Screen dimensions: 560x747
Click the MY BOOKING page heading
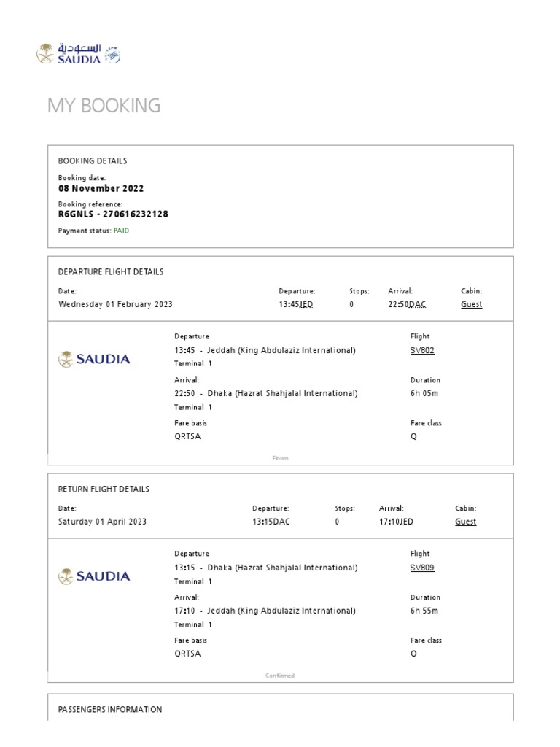[x=104, y=106]
